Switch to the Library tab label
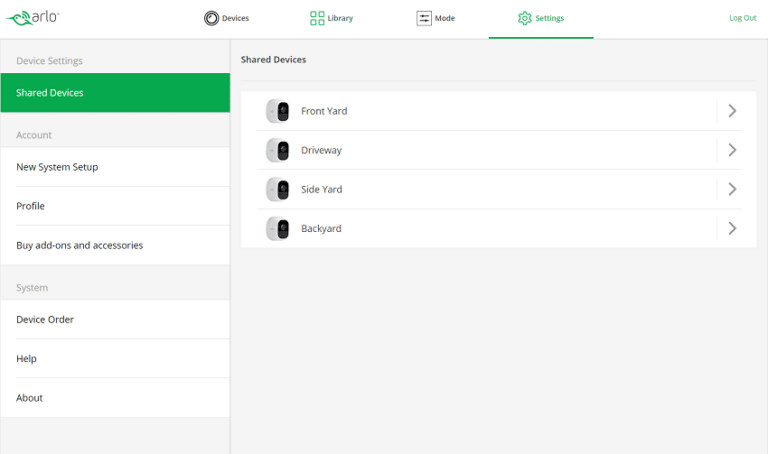768x454 pixels. 340,18
